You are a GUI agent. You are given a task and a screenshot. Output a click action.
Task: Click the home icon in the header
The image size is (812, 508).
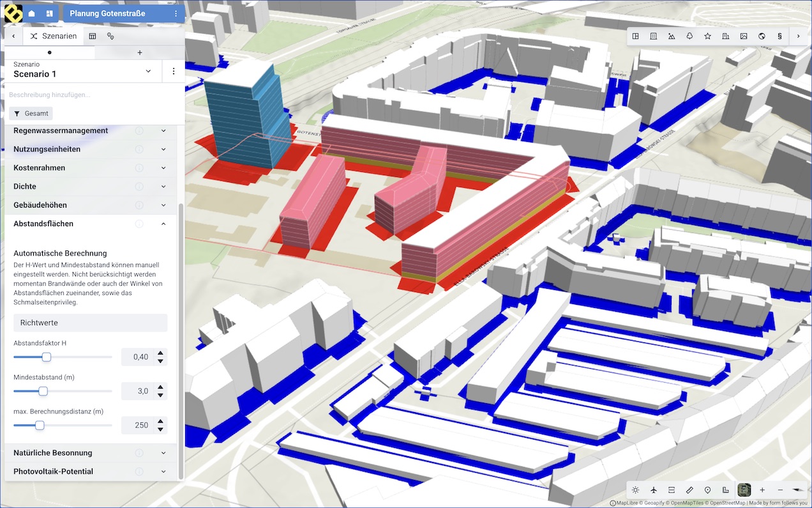(x=31, y=13)
